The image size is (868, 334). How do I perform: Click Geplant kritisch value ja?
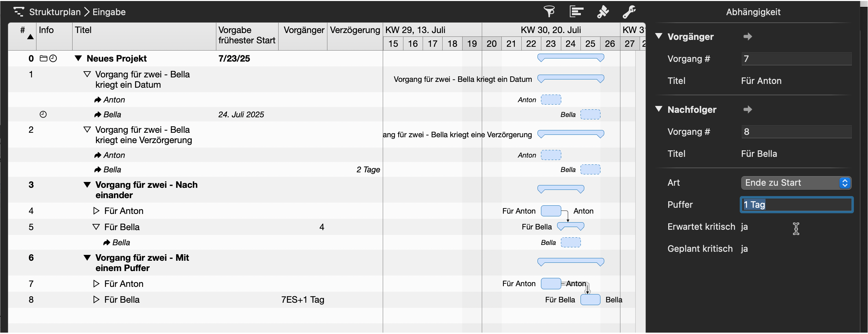pyautogui.click(x=744, y=249)
